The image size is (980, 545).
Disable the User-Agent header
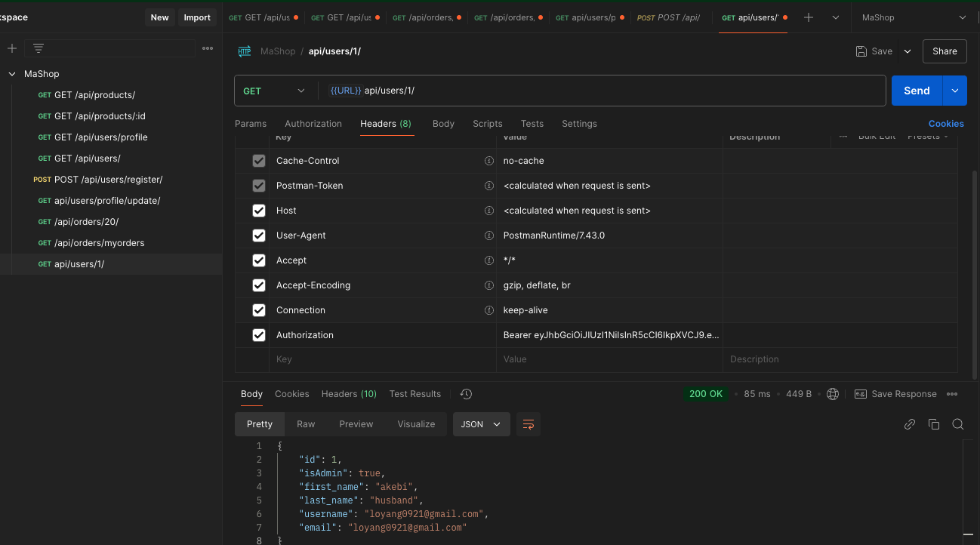point(259,235)
